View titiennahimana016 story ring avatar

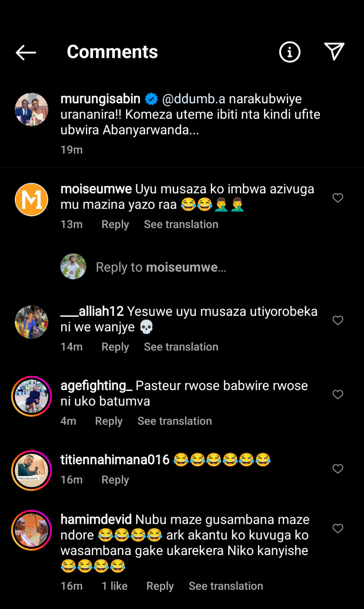click(x=32, y=470)
